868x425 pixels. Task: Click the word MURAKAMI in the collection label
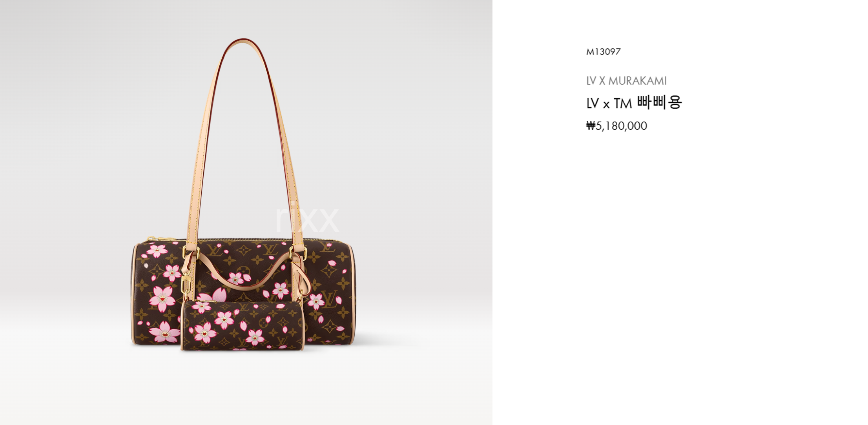(638, 81)
